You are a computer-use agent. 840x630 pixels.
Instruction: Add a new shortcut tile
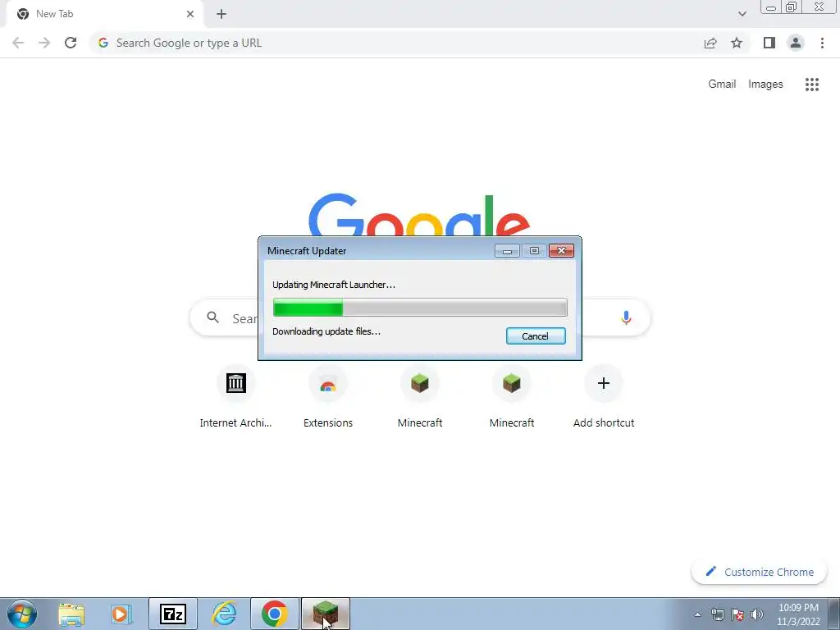pyautogui.click(x=604, y=398)
